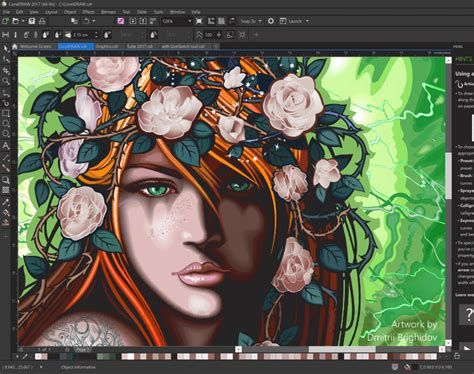Save the document with disk icon
474x374 pixels.
32,21
